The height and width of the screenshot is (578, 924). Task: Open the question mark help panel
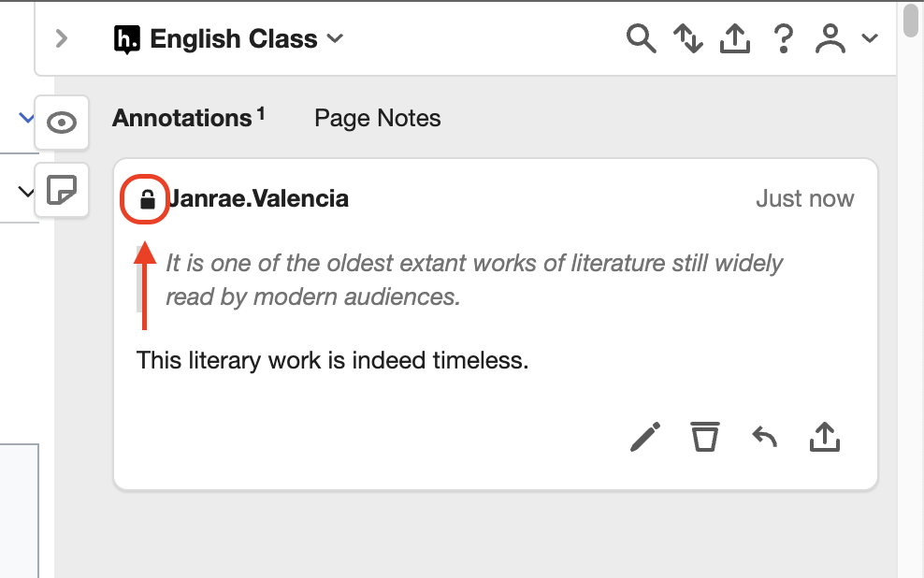coord(783,39)
